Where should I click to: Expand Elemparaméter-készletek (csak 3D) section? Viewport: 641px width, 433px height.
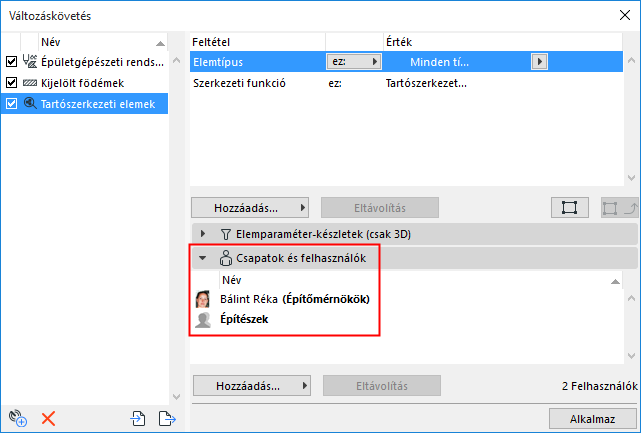(203, 234)
